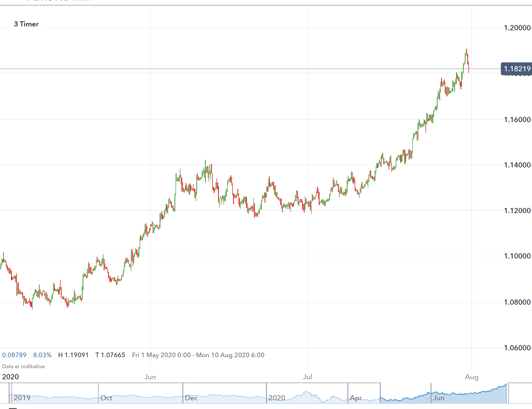
Task: Click the 1.20000 price axis label
Action: click(x=517, y=28)
